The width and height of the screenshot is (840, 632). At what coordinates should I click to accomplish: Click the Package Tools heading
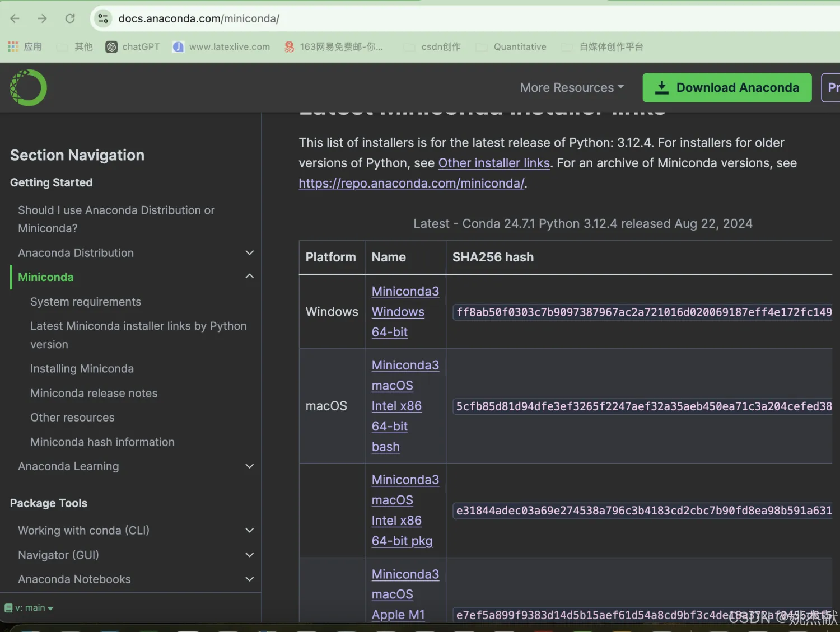[x=49, y=503]
